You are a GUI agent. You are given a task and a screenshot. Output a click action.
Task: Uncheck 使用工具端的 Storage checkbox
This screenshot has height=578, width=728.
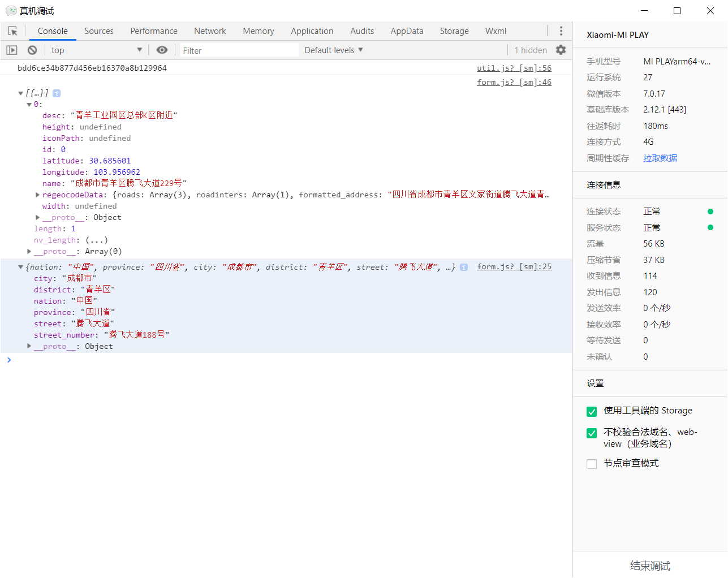(592, 412)
